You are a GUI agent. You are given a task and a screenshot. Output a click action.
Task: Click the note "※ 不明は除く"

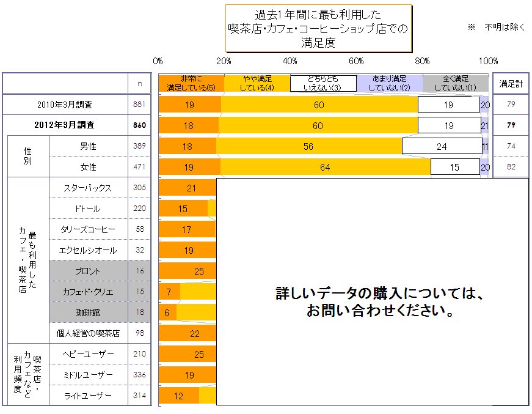[496, 27]
